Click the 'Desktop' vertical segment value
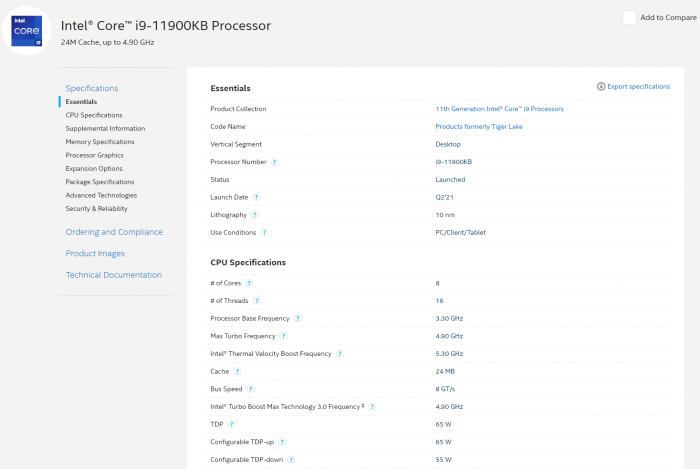This screenshot has width=700, height=469. click(448, 144)
